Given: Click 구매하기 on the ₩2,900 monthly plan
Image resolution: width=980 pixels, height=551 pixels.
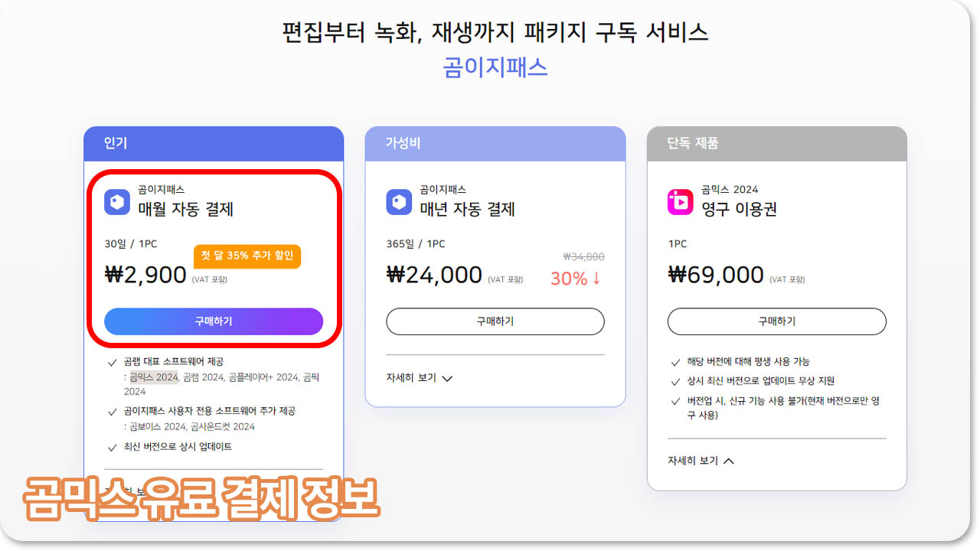Looking at the screenshot, I should tap(214, 321).
